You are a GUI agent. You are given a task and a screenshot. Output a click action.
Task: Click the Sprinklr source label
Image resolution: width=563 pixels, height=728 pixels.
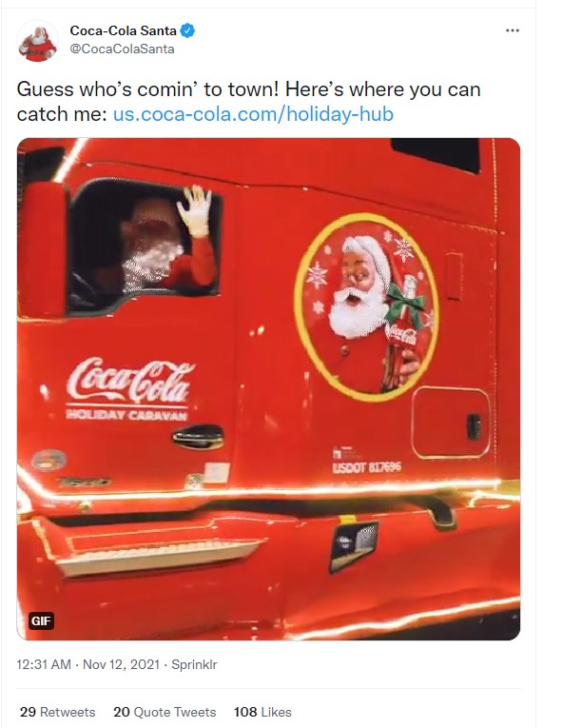click(194, 664)
